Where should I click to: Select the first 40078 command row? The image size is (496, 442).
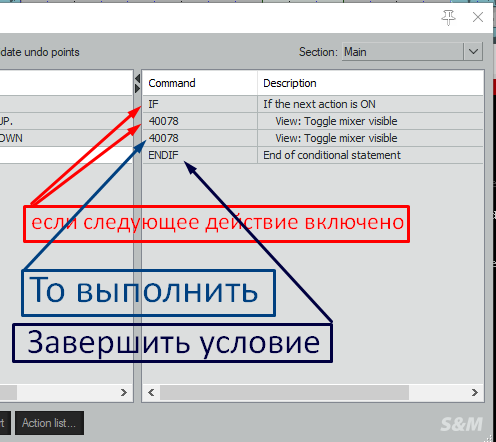tap(313, 121)
